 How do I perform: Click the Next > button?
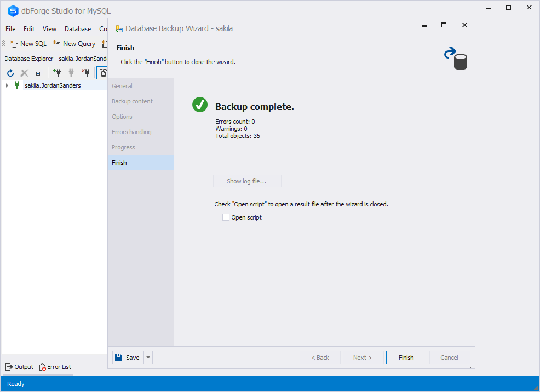pyautogui.click(x=363, y=358)
